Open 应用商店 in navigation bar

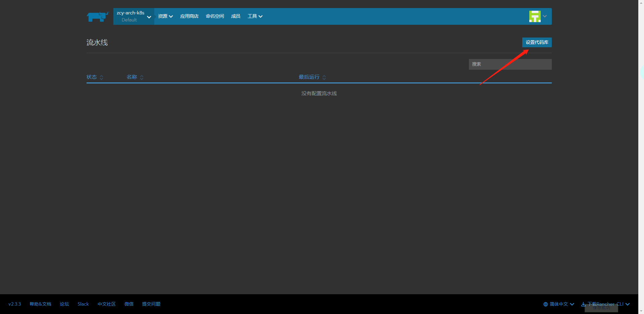click(189, 16)
